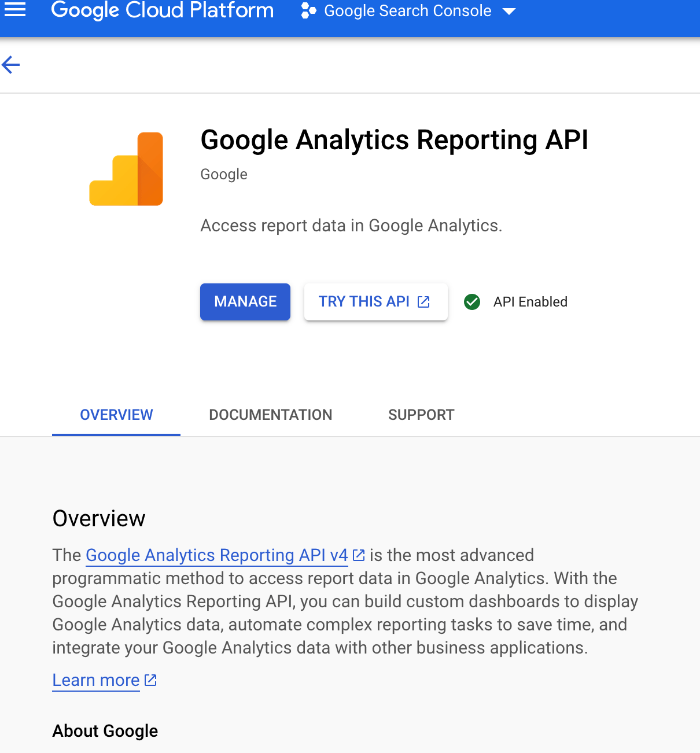Select project name Google Search Console
This screenshot has height=753, width=700.
click(x=408, y=11)
